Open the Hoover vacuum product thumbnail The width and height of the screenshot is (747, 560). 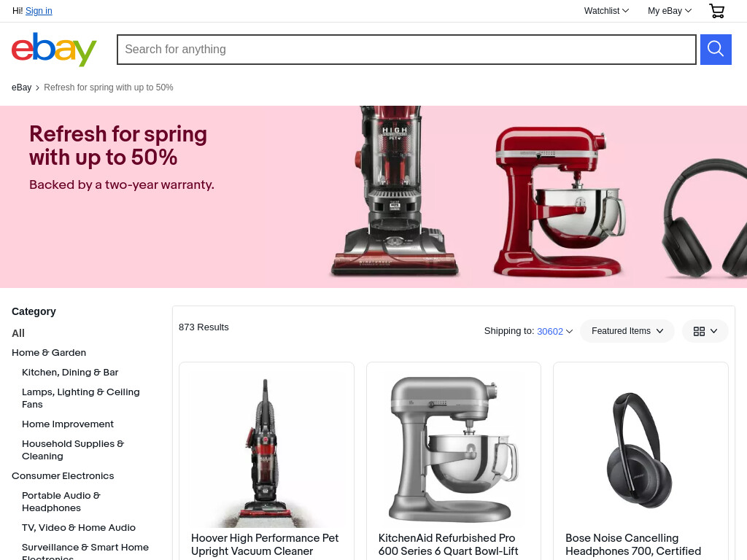[266, 450]
